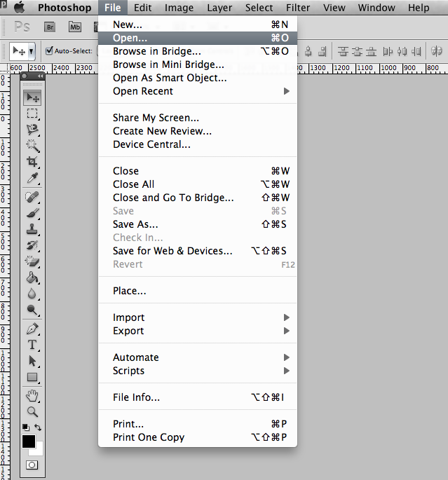Open the Layer menu
The image size is (448, 480).
coord(219,8)
